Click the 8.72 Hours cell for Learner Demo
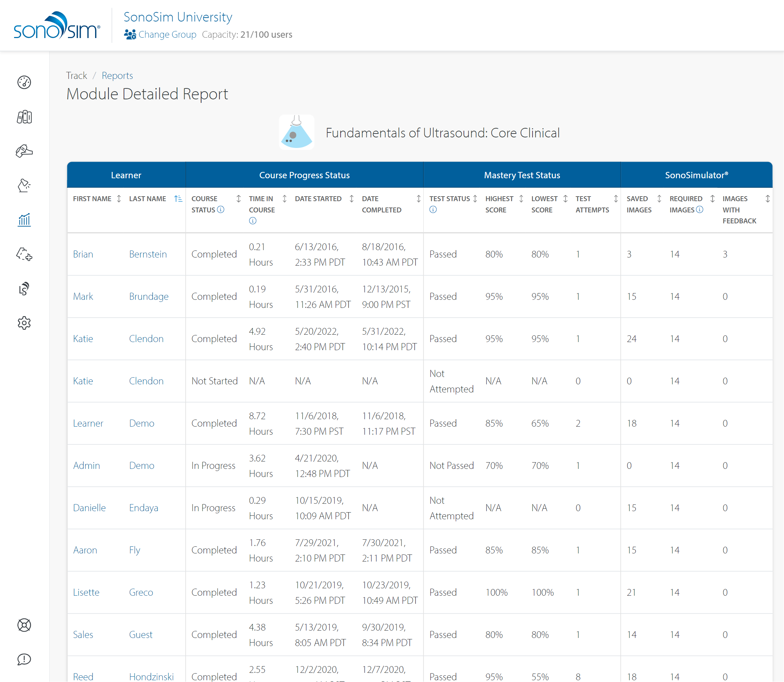 (261, 423)
